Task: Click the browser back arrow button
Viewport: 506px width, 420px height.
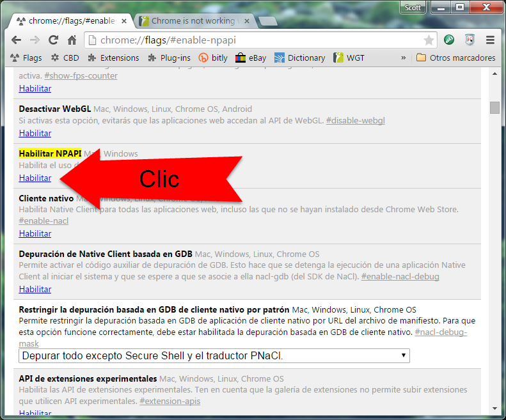Action: pos(17,40)
